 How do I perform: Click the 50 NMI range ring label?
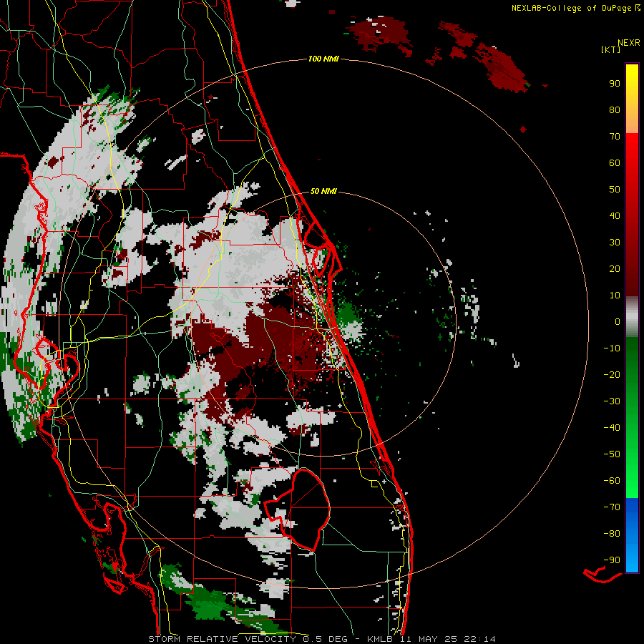pos(323,191)
